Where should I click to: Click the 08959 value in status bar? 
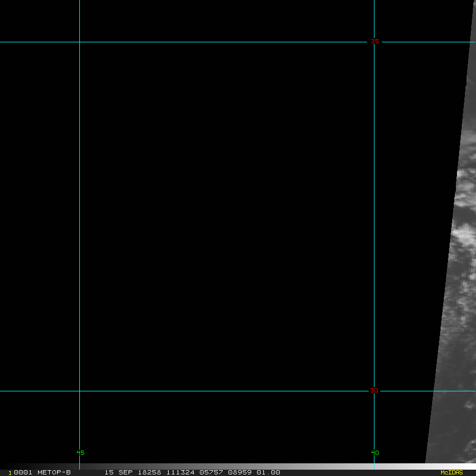241,472
